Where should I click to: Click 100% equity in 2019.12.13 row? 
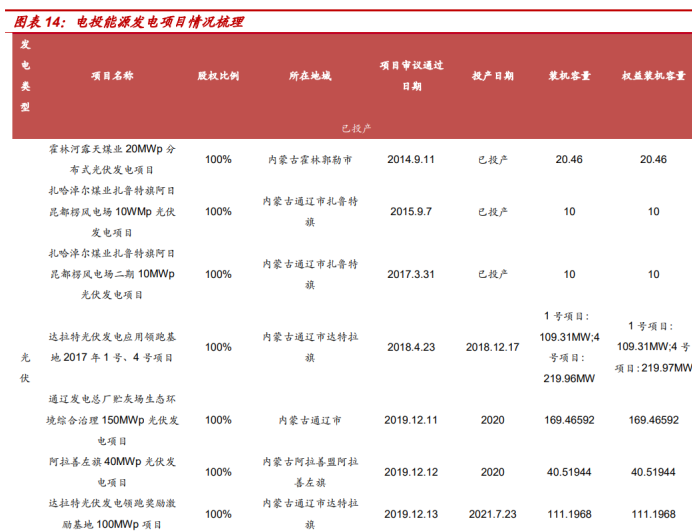point(218,514)
